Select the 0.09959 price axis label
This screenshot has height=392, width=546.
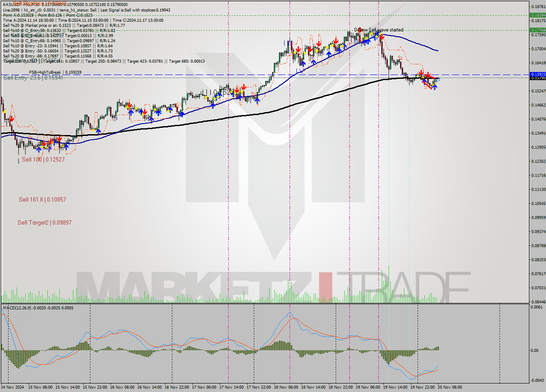[538, 217]
